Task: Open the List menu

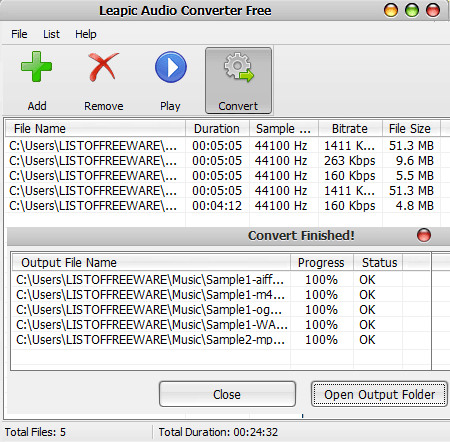Action: pyautogui.click(x=51, y=34)
